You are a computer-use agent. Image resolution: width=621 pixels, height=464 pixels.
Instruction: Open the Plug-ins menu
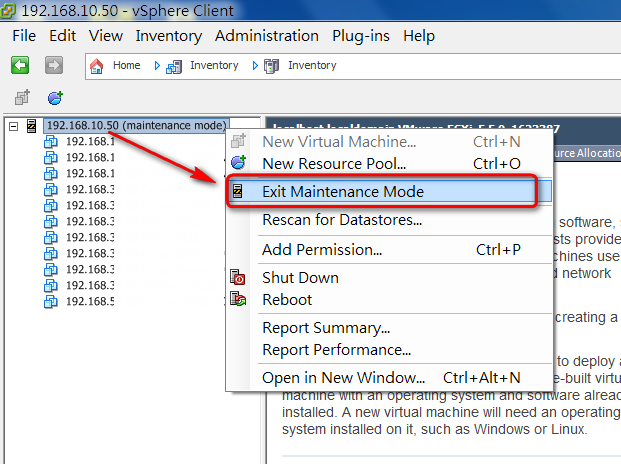361,36
